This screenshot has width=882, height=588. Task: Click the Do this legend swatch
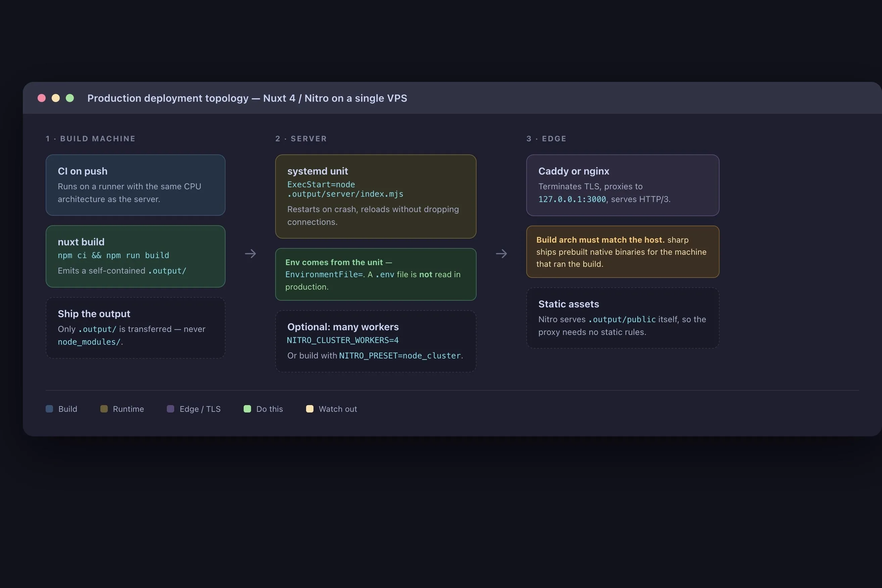[247, 409]
